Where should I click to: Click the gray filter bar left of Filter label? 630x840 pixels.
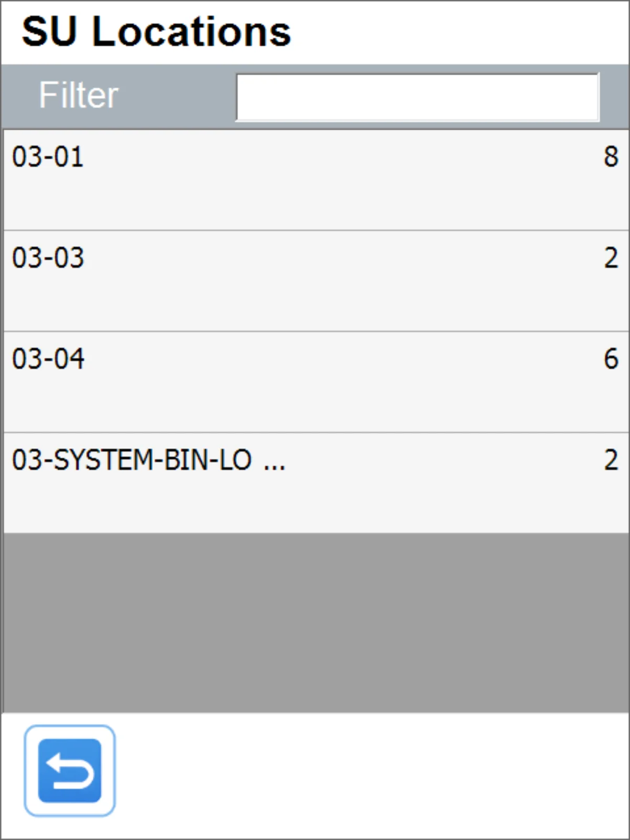point(19,97)
